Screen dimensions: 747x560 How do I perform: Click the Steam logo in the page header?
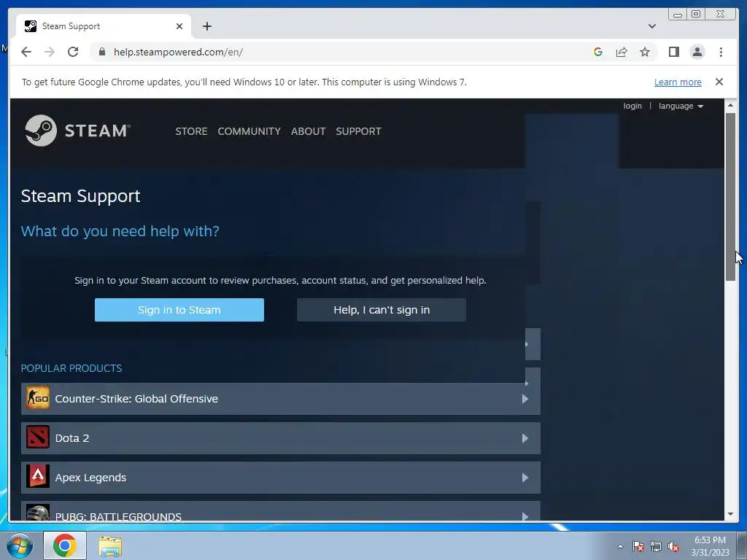tap(77, 131)
